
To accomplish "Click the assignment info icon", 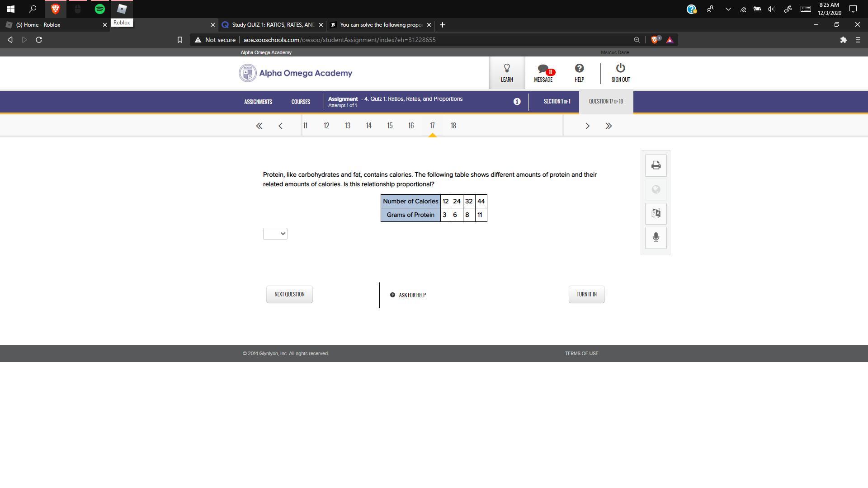I will (517, 102).
